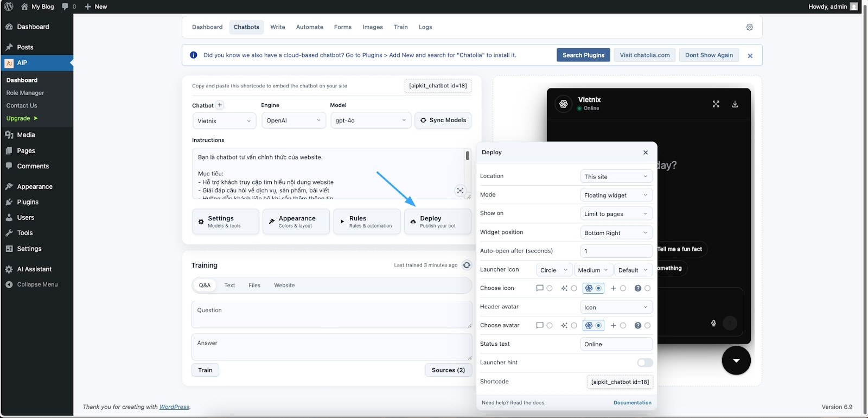868x418 pixels.
Task: Select the sparkle radio for Choose avatar
Action: click(x=574, y=326)
